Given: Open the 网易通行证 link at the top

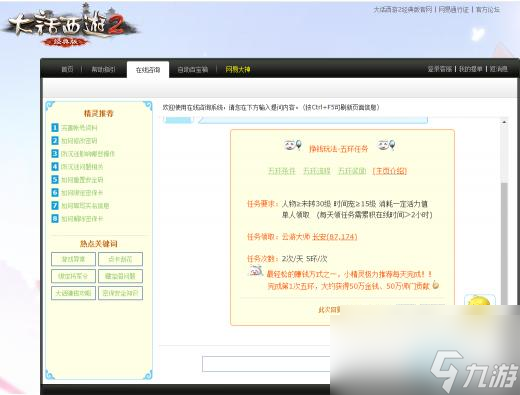Looking at the screenshot, I should [454, 10].
